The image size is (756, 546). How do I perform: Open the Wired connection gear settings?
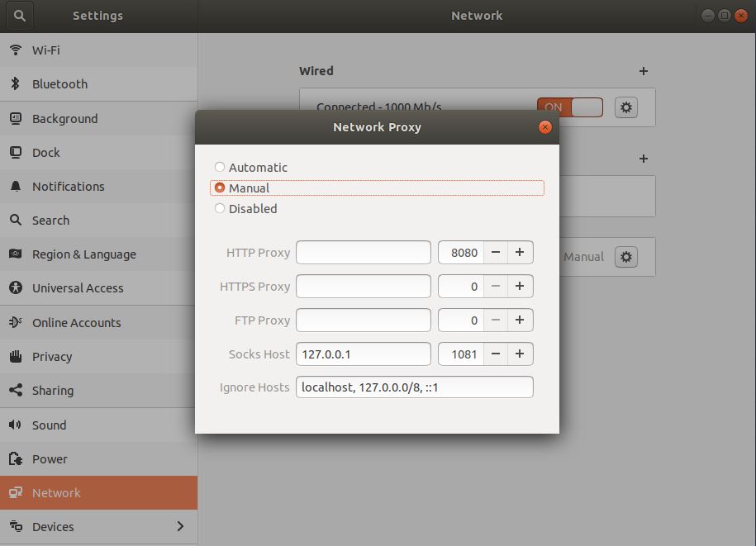coord(625,107)
